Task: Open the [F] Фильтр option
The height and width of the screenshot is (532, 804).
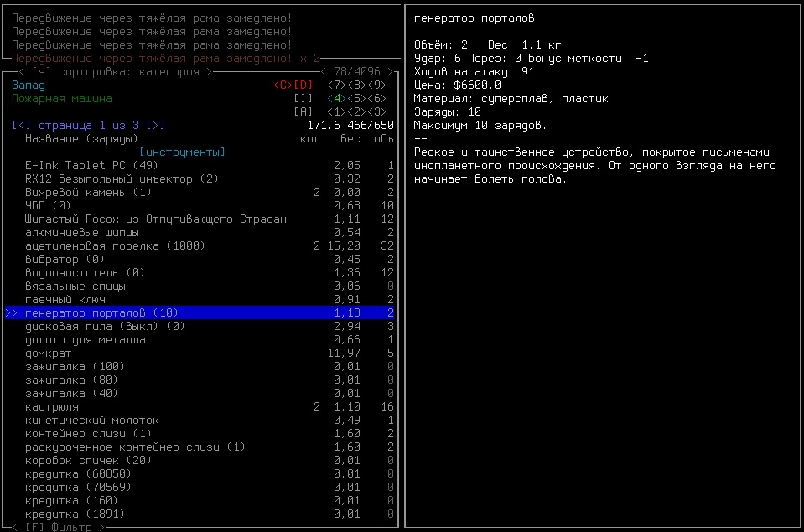Action: coord(59,527)
